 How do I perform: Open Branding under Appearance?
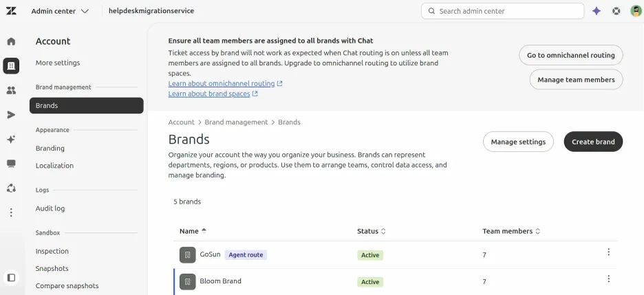tap(50, 148)
